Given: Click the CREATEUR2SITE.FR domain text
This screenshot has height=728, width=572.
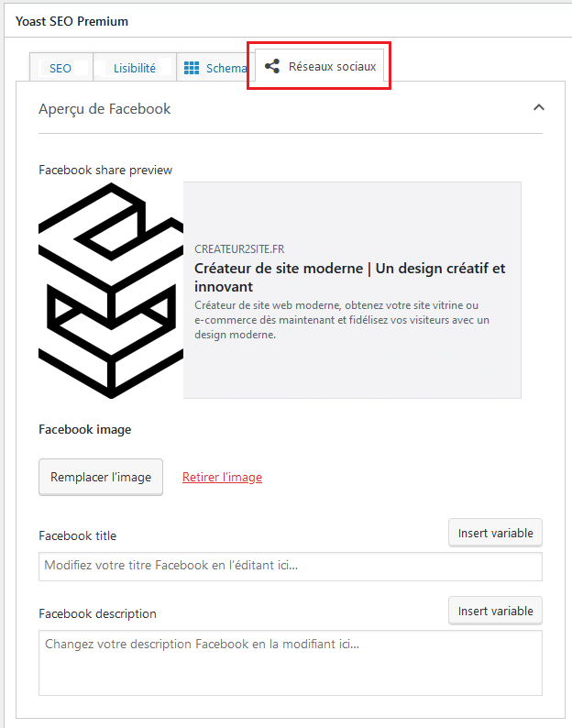Looking at the screenshot, I should tap(239, 249).
